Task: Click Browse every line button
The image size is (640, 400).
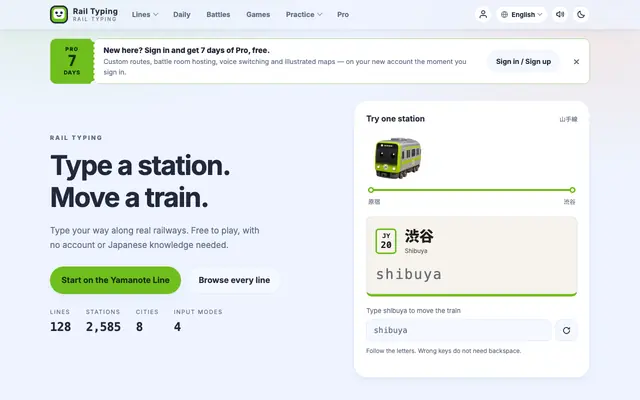Action: point(234,280)
